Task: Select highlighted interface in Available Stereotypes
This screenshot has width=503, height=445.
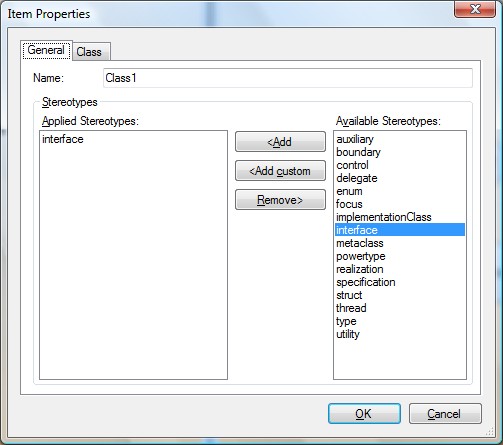Action: pyautogui.click(x=400, y=230)
